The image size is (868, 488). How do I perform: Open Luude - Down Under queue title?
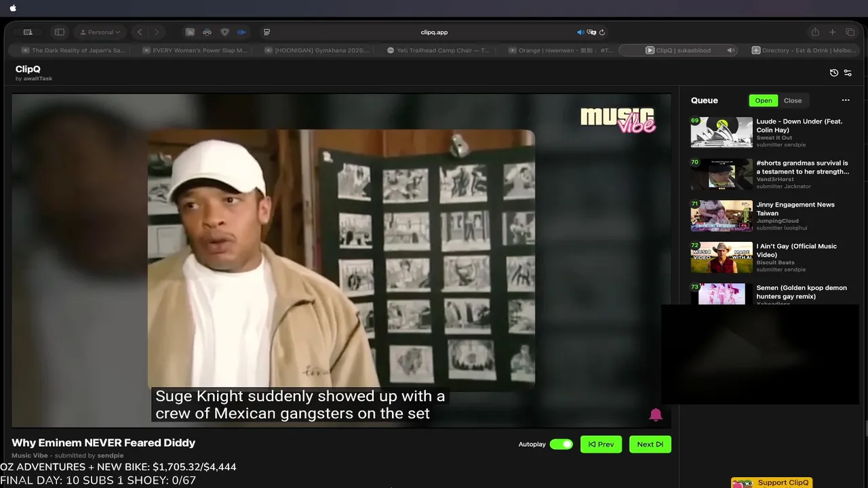pos(800,125)
